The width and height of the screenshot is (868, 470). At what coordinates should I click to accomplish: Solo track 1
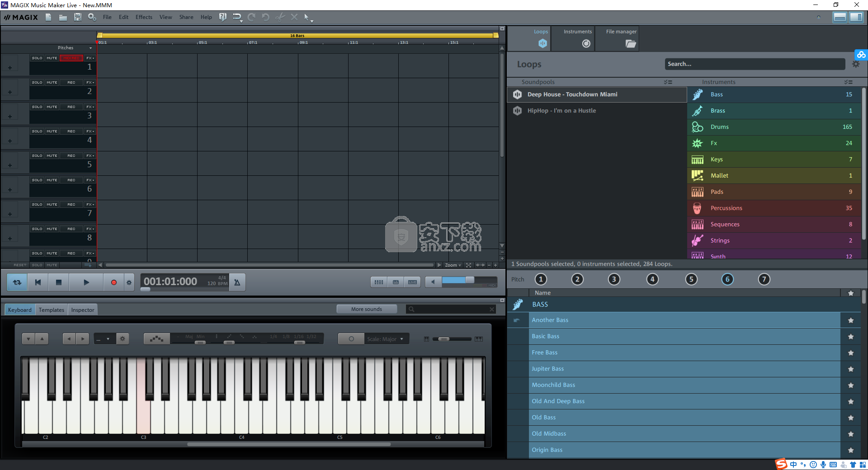pos(37,58)
